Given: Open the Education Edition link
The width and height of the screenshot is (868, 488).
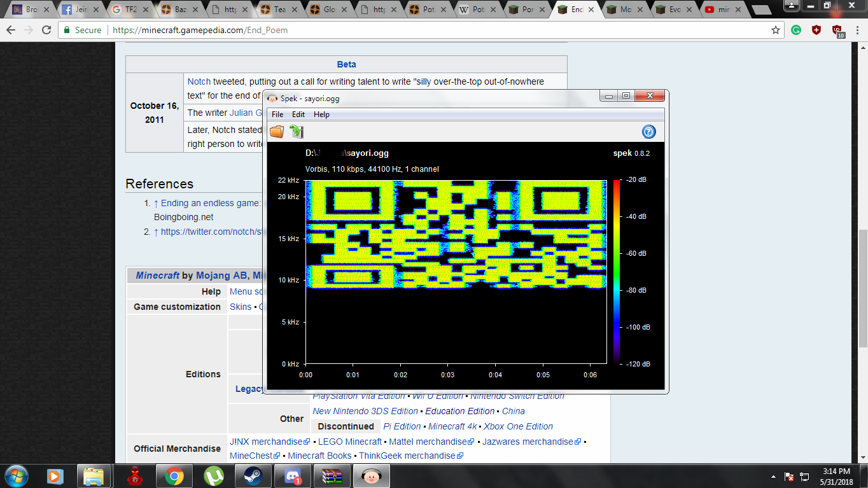Looking at the screenshot, I should (460, 411).
